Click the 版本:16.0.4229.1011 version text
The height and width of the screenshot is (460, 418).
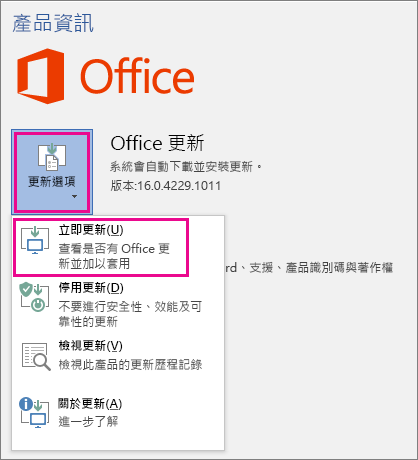click(166, 186)
